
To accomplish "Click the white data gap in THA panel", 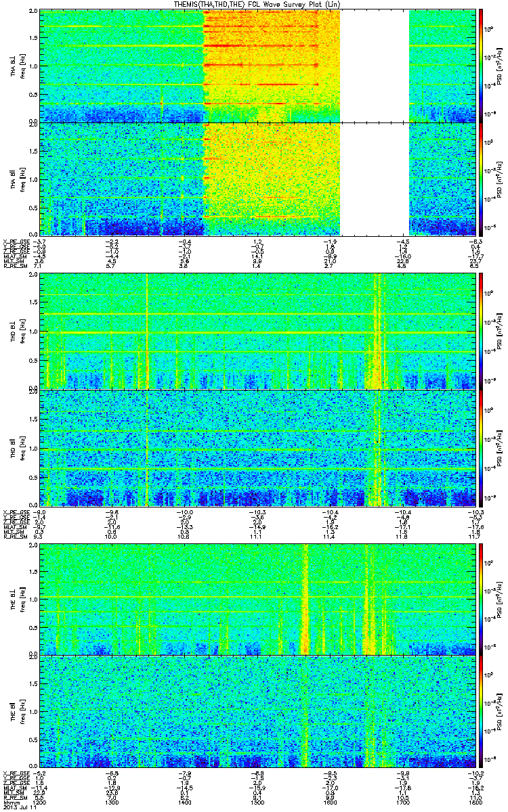I will (x=375, y=122).
